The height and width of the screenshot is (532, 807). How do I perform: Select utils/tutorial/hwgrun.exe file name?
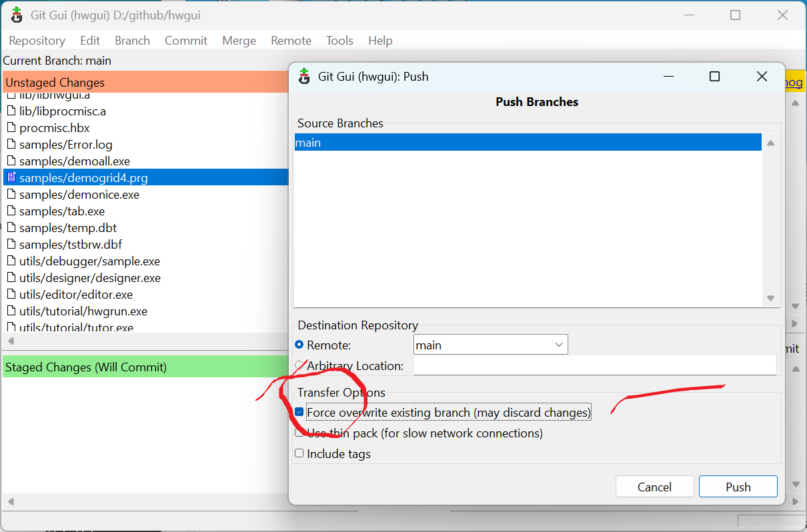[x=83, y=311]
